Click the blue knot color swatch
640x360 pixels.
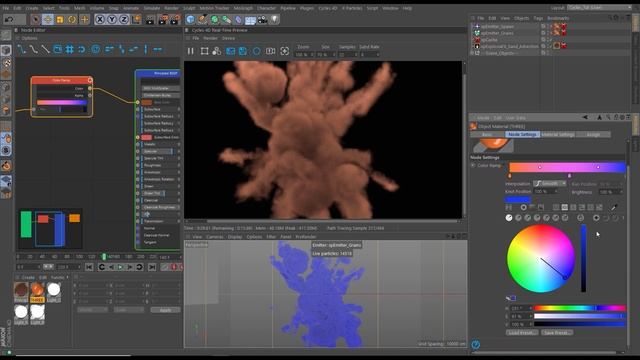click(x=518, y=200)
